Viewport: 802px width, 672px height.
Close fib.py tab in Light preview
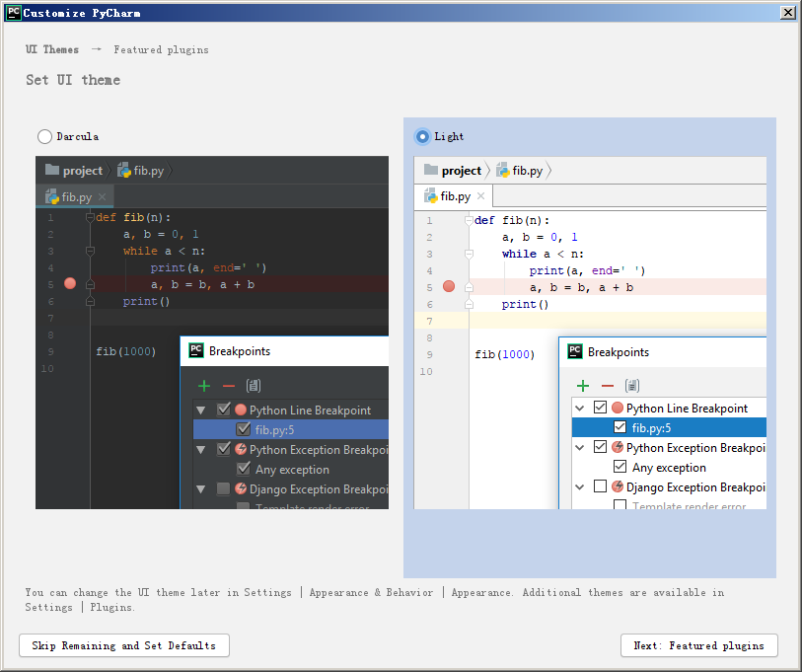(x=480, y=195)
